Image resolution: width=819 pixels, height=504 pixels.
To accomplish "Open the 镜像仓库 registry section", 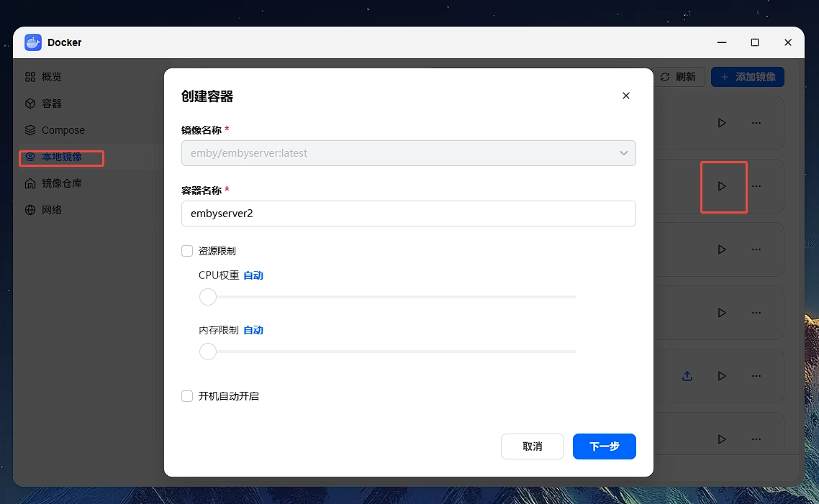I will pyautogui.click(x=53, y=183).
